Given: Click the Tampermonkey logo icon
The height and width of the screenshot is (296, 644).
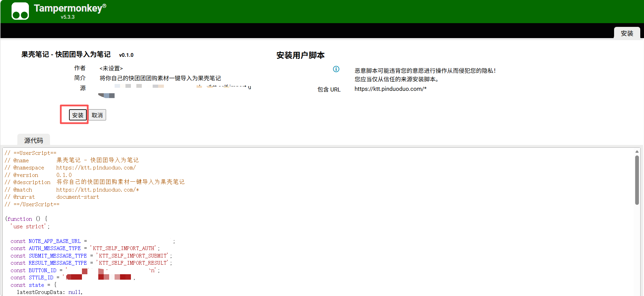Looking at the screenshot, I should tap(20, 11).
